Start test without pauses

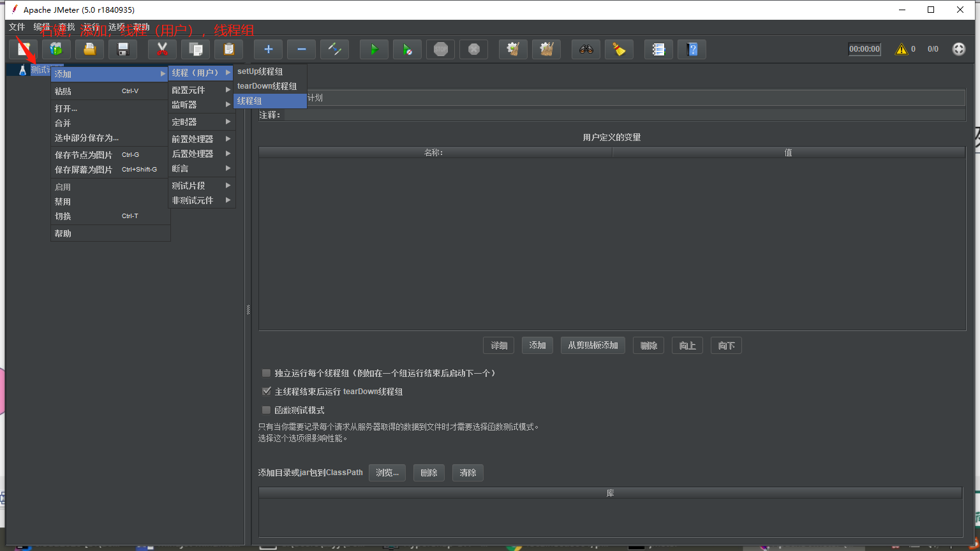click(407, 49)
